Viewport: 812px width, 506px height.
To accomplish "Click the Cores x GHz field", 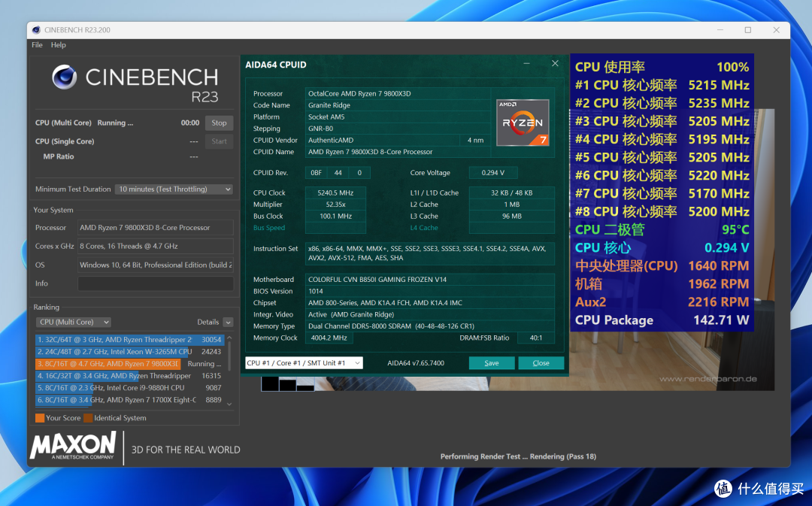I will pyautogui.click(x=156, y=246).
